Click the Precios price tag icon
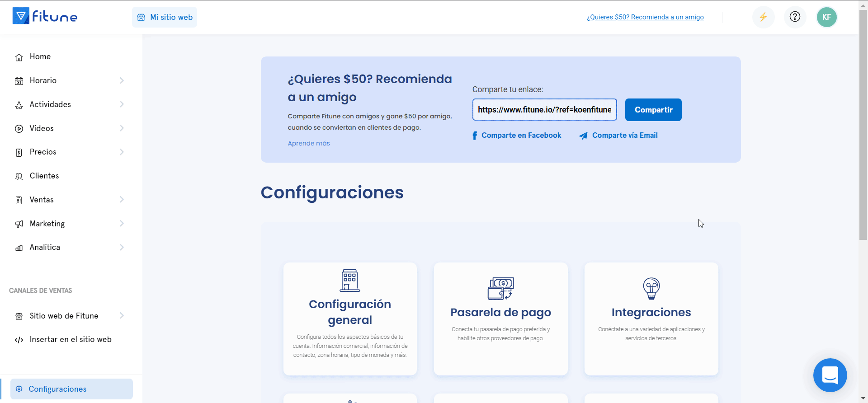 [19, 152]
